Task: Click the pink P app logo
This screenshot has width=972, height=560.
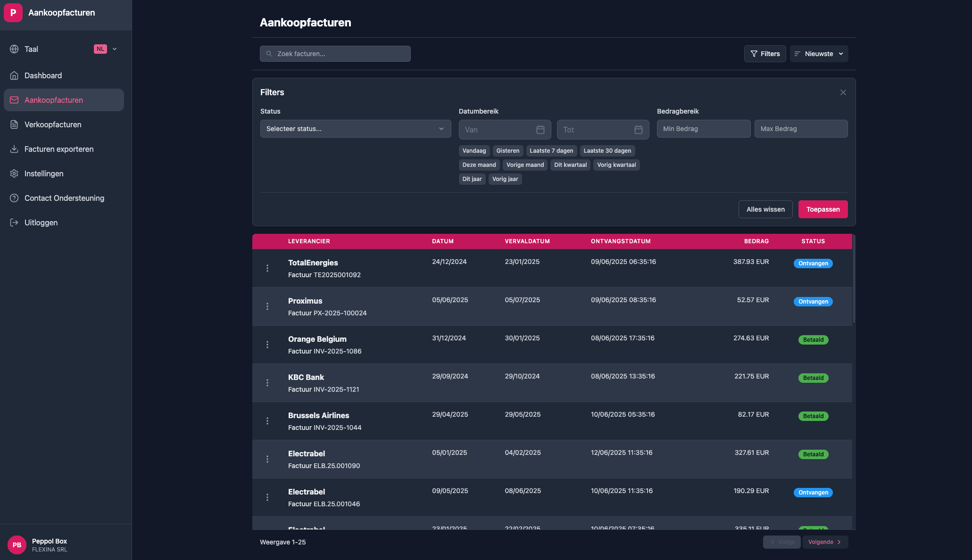Action: pos(13,13)
